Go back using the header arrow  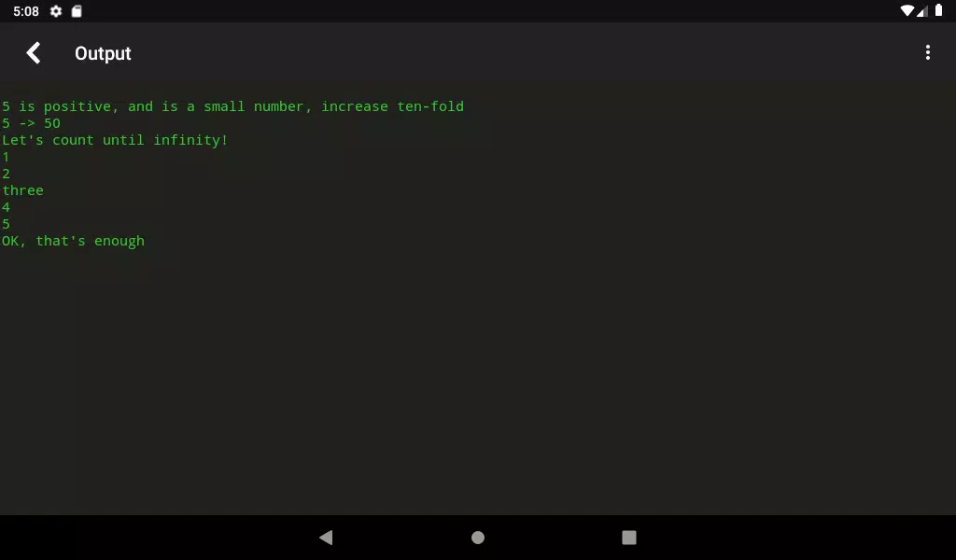34,53
